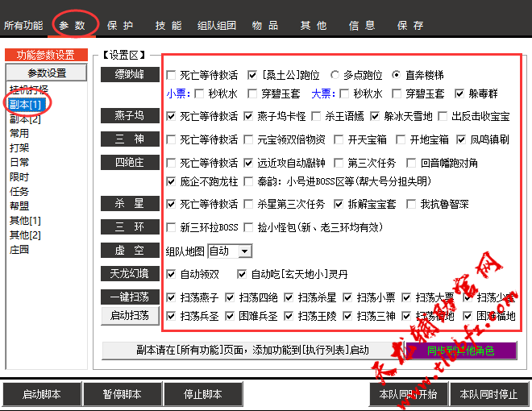Click the 停止脚本 button

[x=203, y=394]
